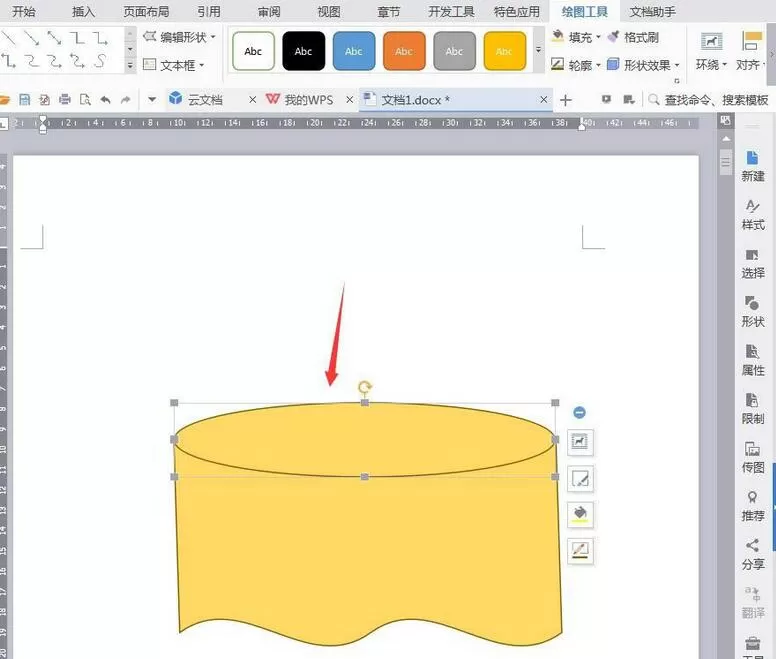Image resolution: width=776 pixels, height=659 pixels.
Task: Click the 查找命令 search field
Action: (708, 100)
